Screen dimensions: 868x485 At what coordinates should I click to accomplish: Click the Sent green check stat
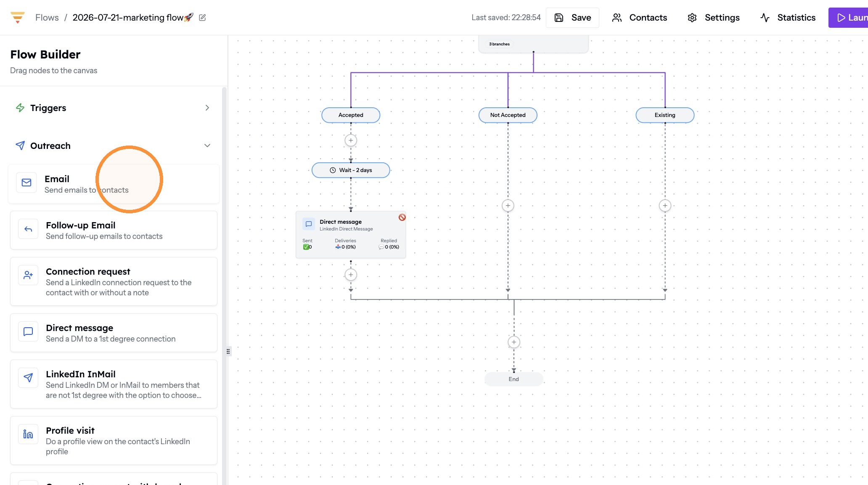click(306, 247)
